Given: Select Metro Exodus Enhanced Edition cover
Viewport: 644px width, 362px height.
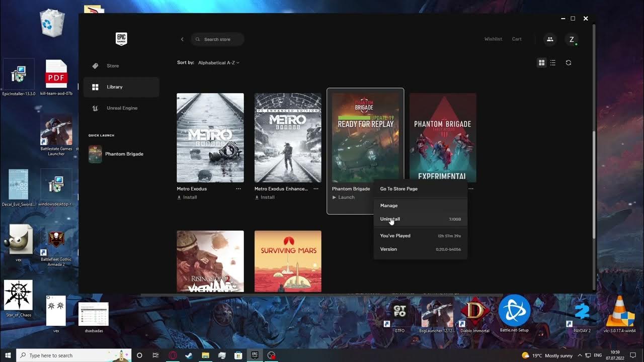Looking at the screenshot, I should 288,138.
